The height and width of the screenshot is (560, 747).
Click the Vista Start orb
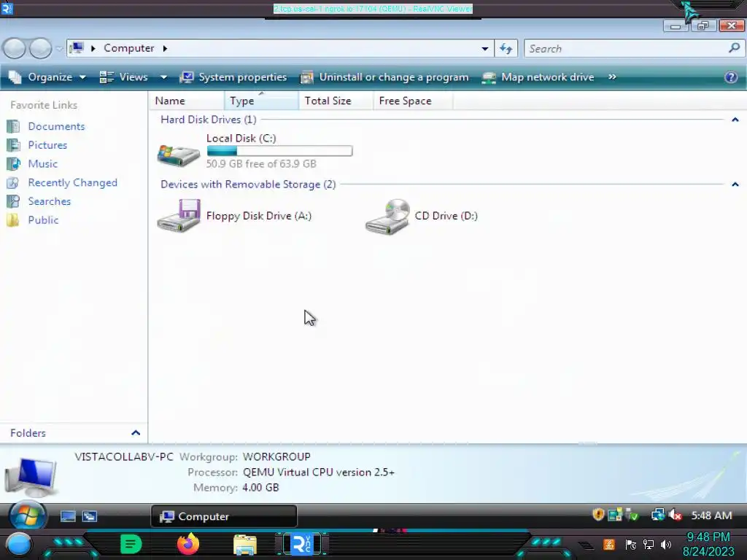pos(27,516)
